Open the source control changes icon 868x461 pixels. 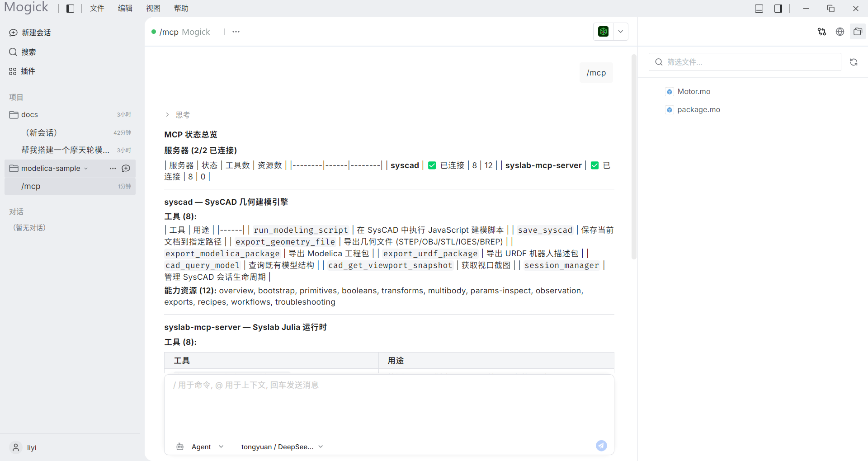coord(822,32)
